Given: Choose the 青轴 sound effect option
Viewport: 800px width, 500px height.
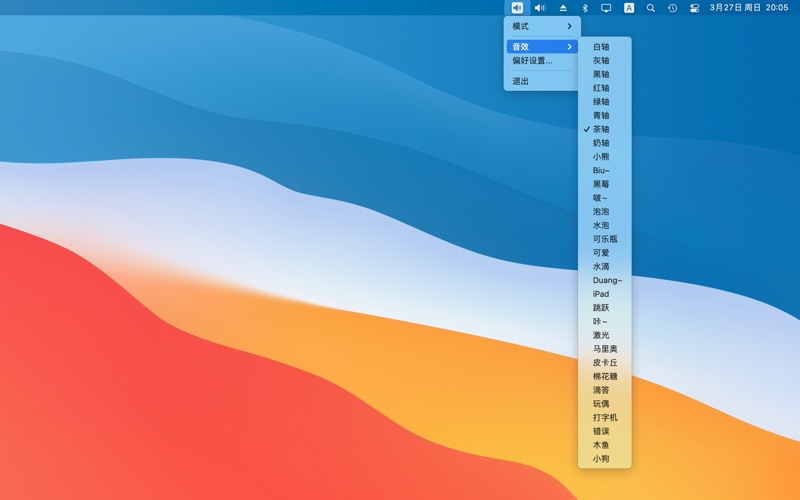Looking at the screenshot, I should coord(601,115).
